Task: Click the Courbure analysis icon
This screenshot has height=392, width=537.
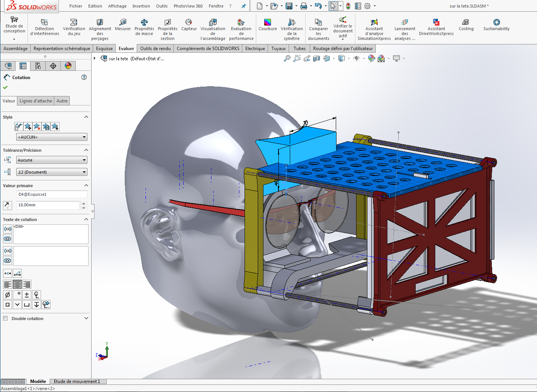Action: [x=268, y=25]
